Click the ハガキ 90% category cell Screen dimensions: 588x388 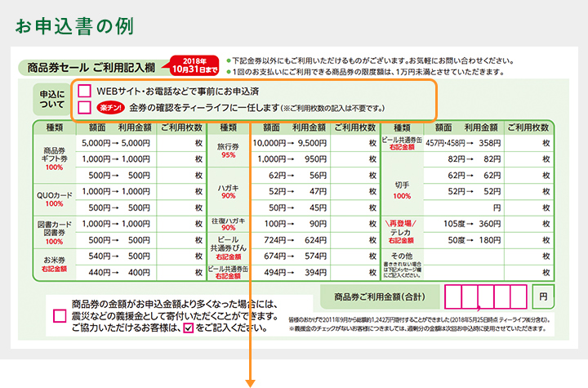coord(229,191)
